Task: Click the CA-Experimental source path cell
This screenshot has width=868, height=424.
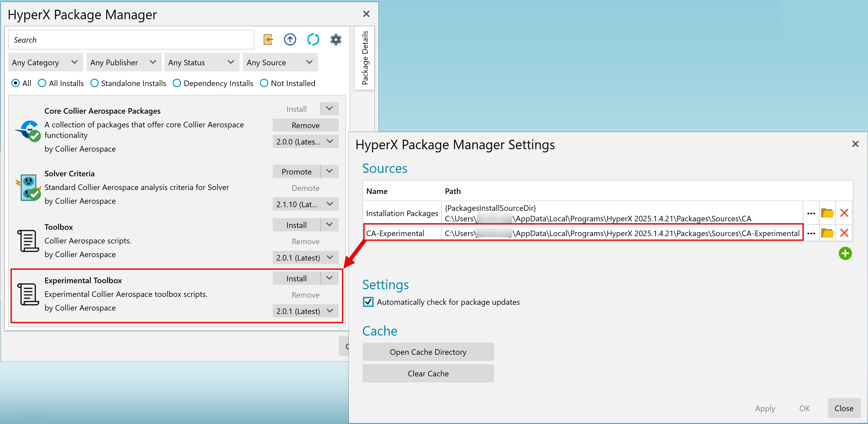Action: 622,233
